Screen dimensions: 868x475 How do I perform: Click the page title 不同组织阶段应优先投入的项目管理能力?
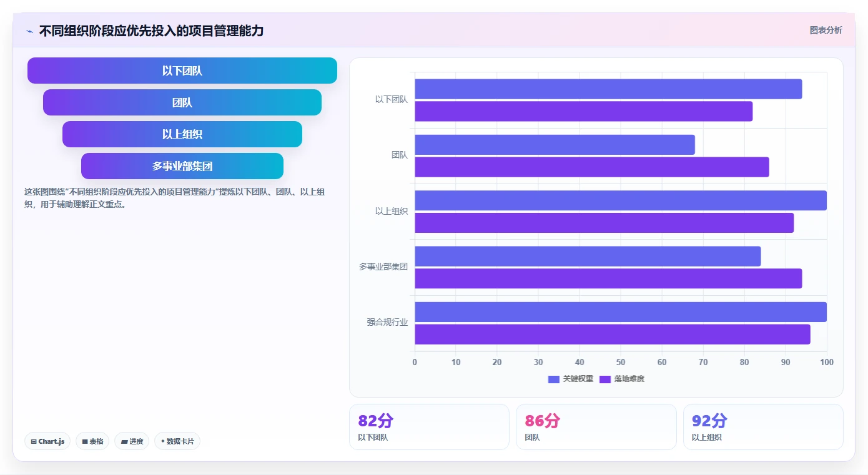tap(151, 31)
